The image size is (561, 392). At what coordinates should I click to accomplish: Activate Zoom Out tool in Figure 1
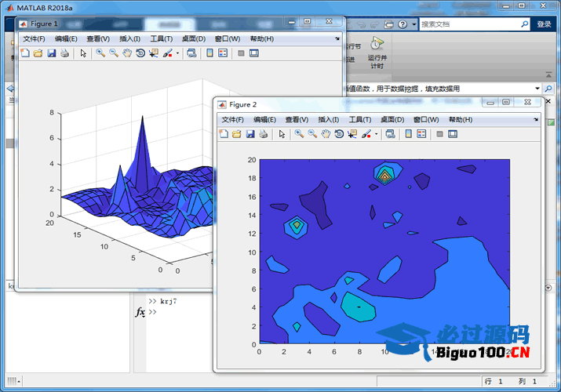(x=114, y=53)
